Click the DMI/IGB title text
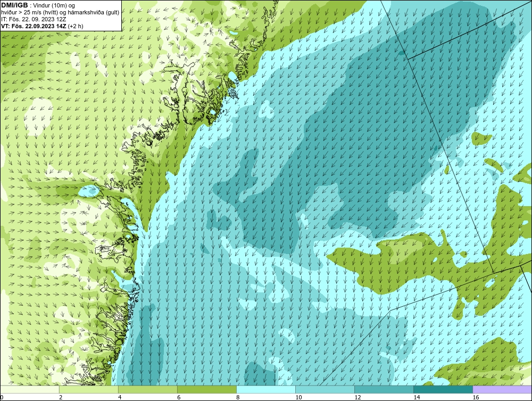This screenshot has height=401, width=532. pyautogui.click(x=14, y=5)
